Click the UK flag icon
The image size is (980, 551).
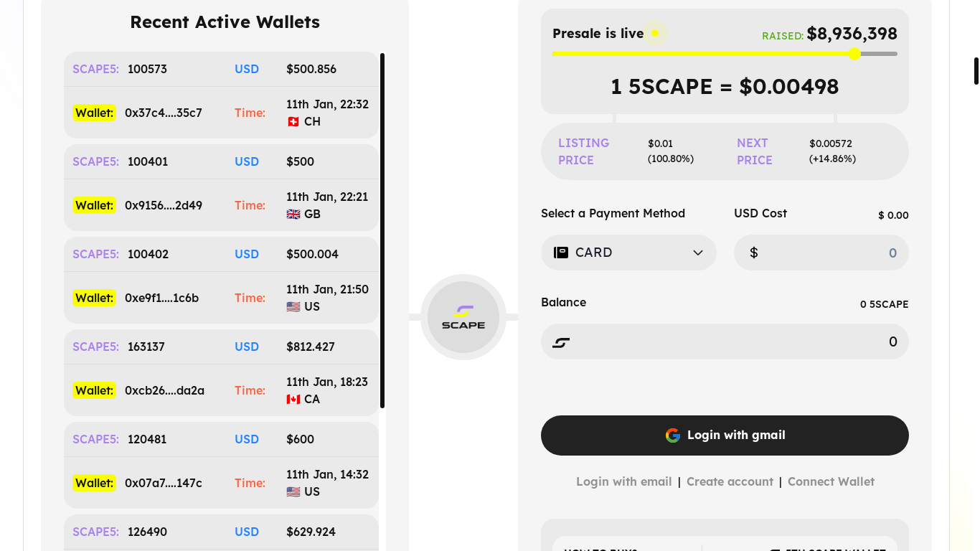293,215
